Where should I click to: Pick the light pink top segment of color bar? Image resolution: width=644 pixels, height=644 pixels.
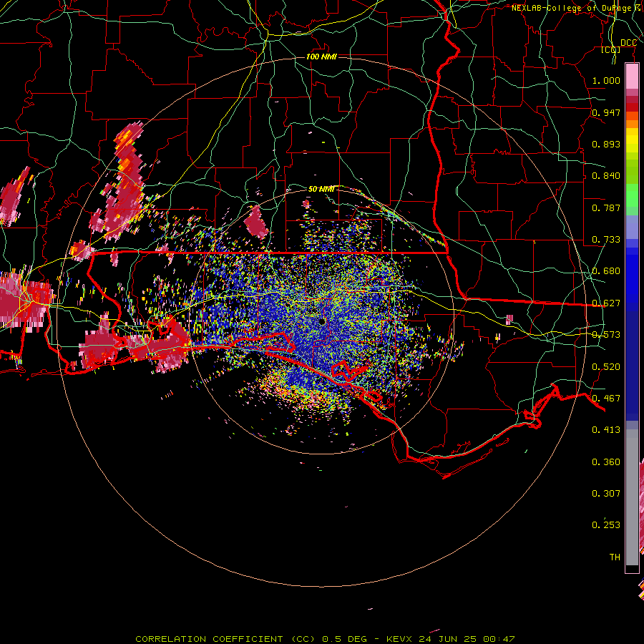(x=632, y=77)
